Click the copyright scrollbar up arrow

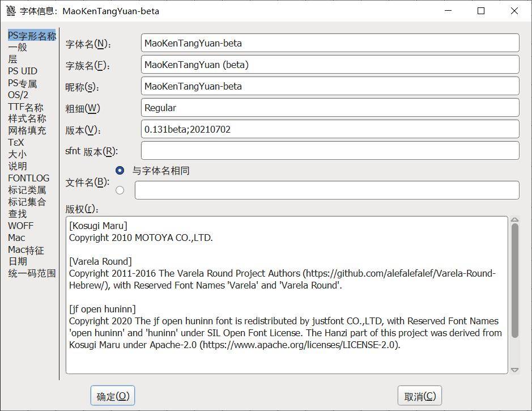(x=514, y=219)
